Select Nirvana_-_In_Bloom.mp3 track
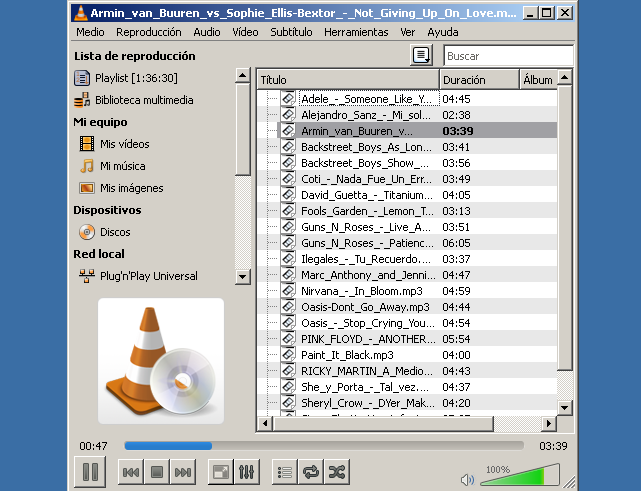 click(x=407, y=291)
